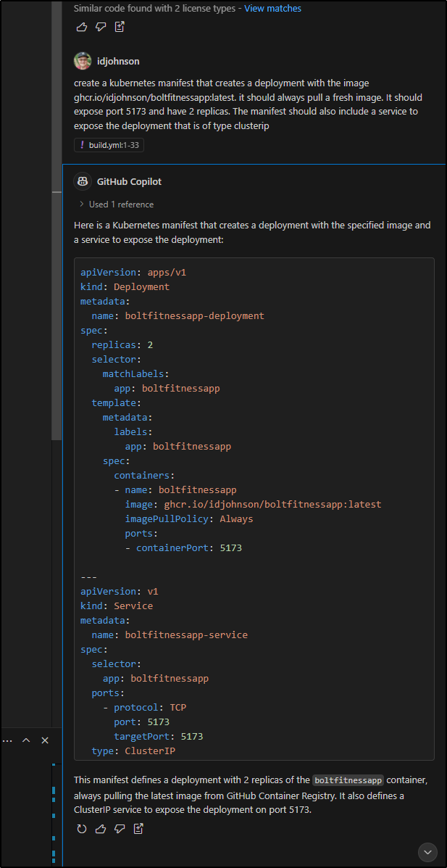Open the build.yml:1-33 reference chip
Image resolution: width=447 pixels, height=868 pixels.
[109, 145]
